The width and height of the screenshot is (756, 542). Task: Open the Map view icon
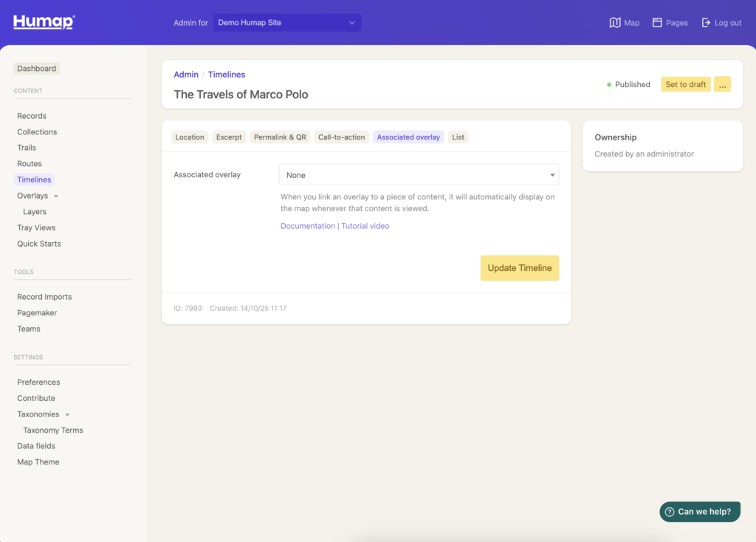[615, 23]
